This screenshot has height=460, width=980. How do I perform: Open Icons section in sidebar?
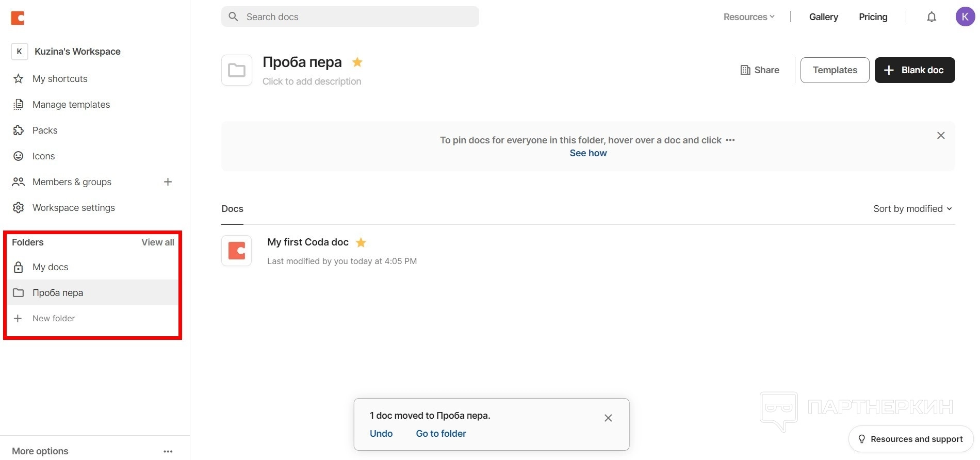[43, 156]
